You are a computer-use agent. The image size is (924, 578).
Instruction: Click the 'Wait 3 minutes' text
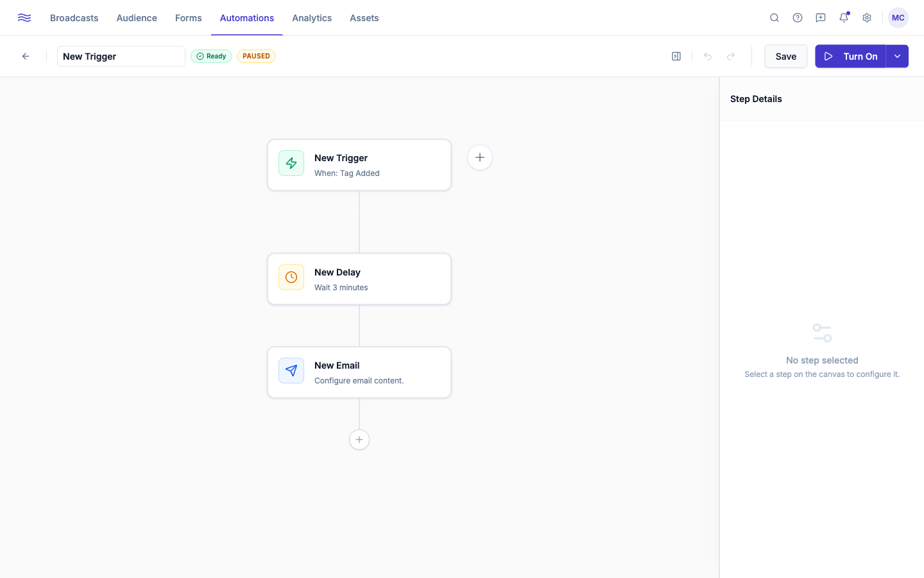coord(341,288)
